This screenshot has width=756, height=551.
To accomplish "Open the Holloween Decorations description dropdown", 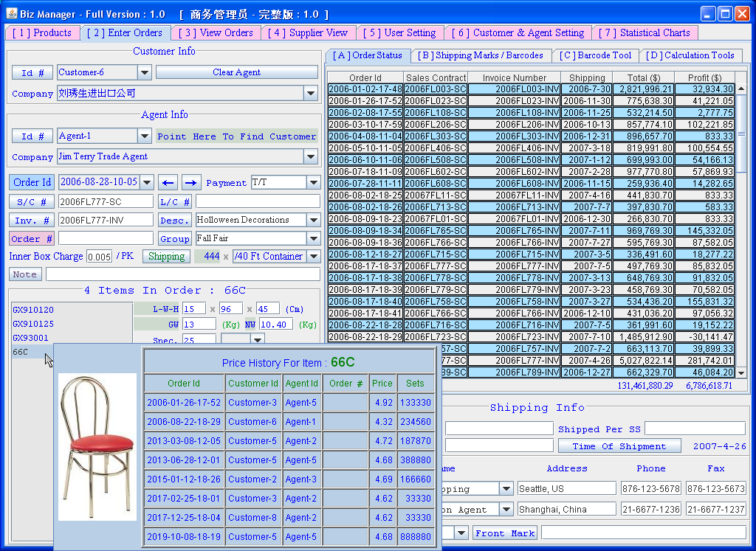I will [314, 220].
